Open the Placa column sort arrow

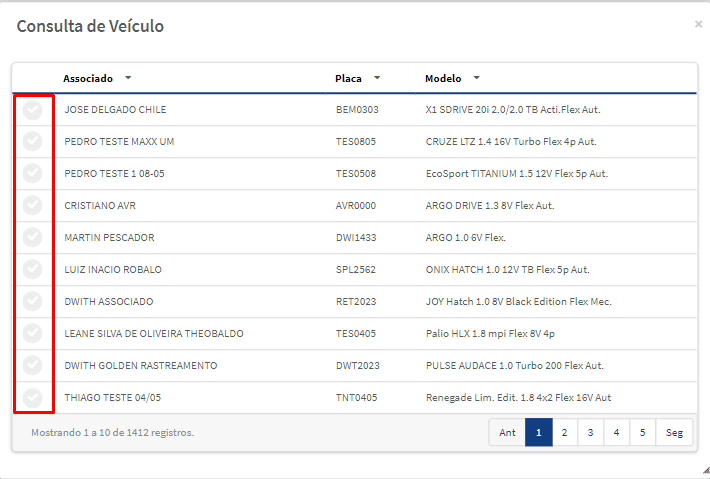(x=377, y=78)
